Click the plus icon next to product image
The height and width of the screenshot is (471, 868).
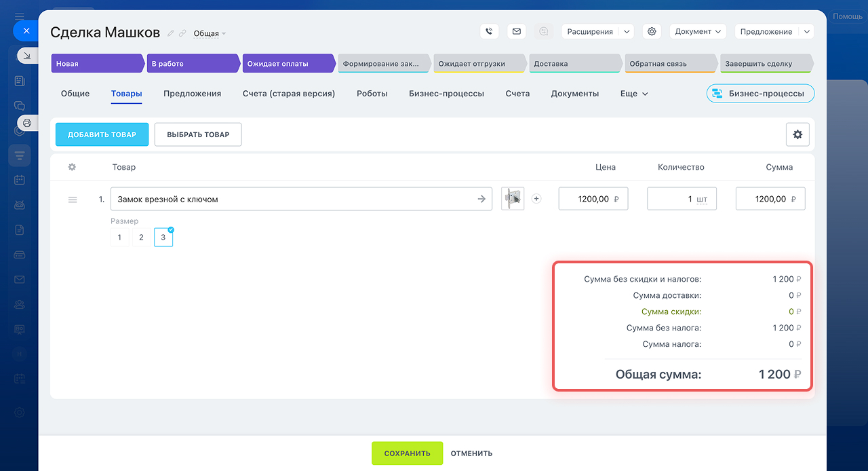coord(536,199)
